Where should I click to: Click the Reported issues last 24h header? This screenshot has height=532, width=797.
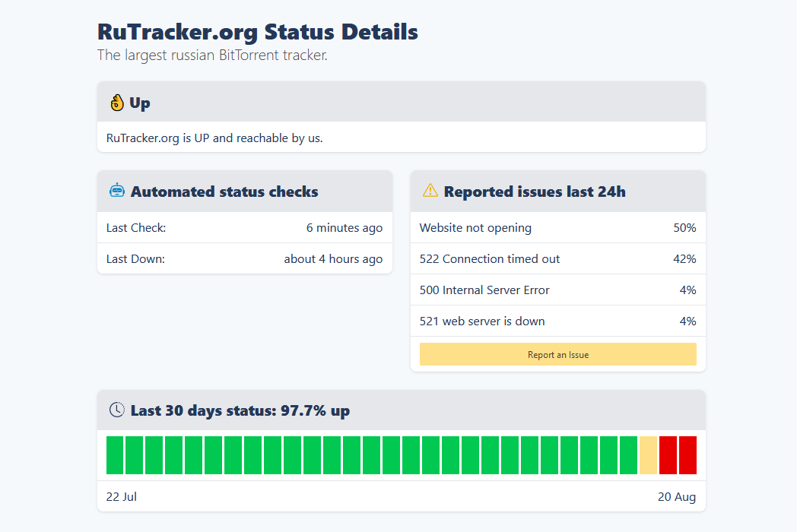pos(534,192)
